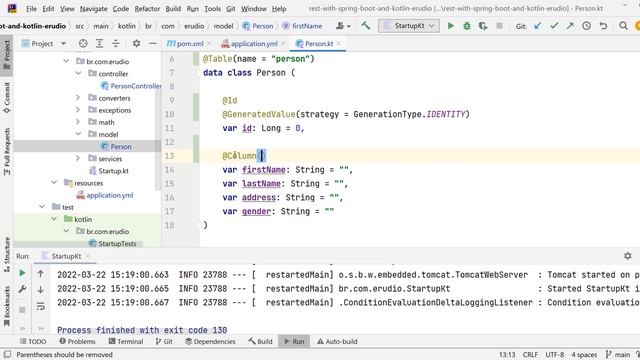Close the Person.kt tab
This screenshot has width=640, height=360.
tap(339, 43)
